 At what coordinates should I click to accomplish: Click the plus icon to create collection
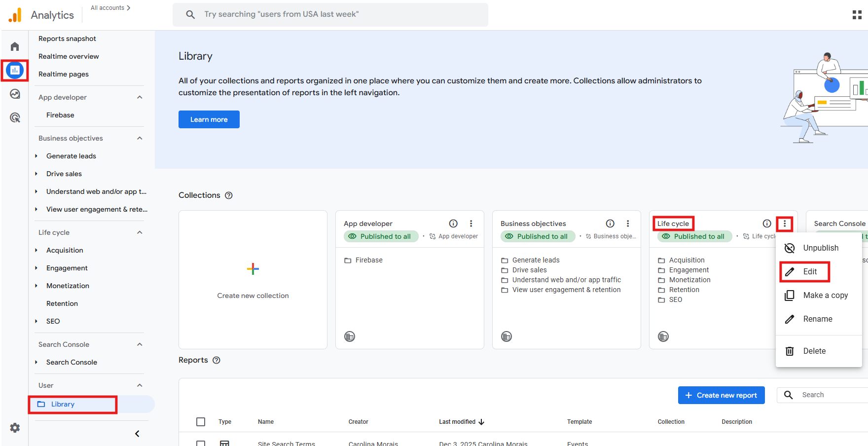pyautogui.click(x=253, y=269)
